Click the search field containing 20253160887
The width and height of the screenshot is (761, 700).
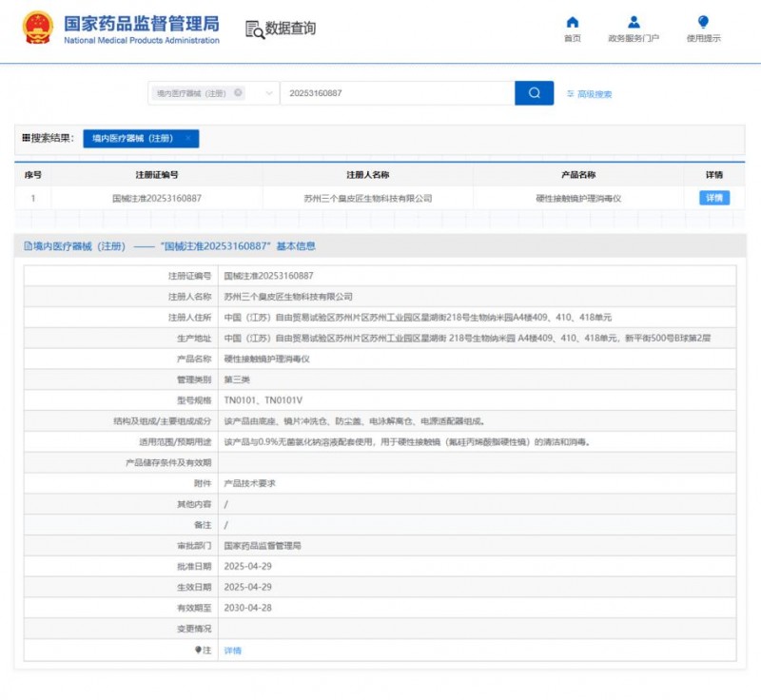[395, 93]
